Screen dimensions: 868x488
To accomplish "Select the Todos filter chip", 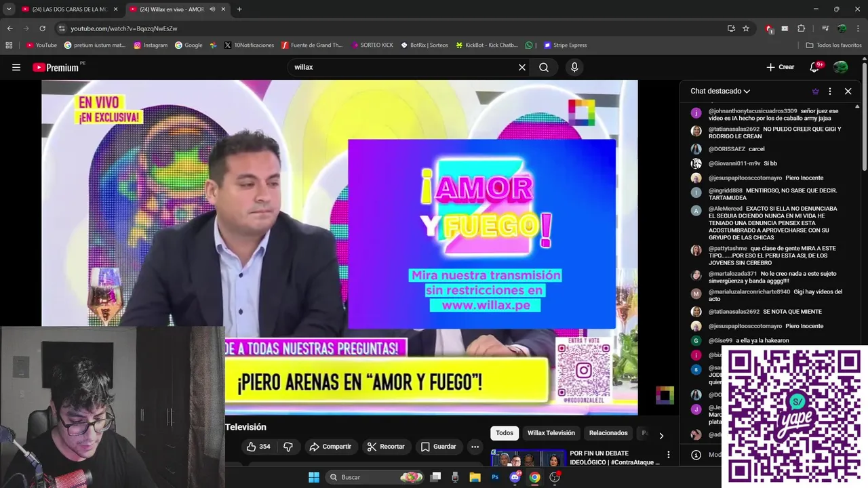I will pyautogui.click(x=505, y=433).
